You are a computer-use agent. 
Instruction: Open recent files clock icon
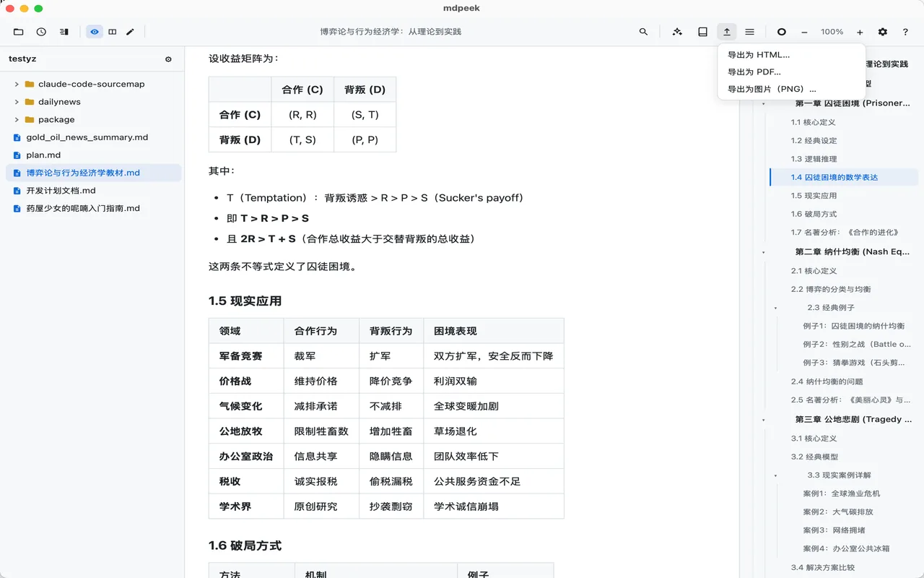41,32
